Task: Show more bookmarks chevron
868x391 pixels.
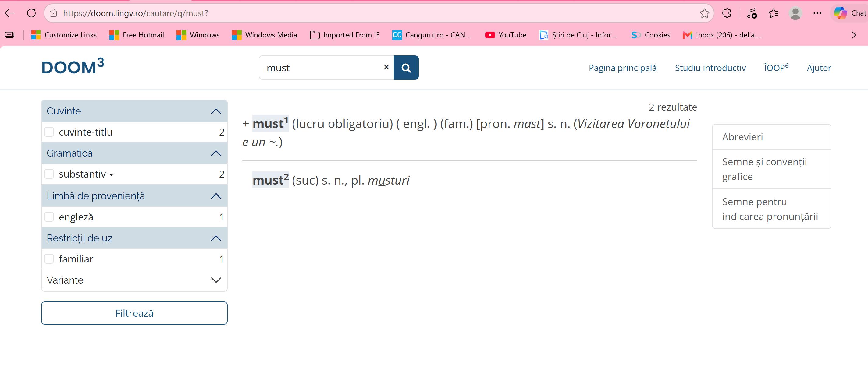Action: coord(853,35)
